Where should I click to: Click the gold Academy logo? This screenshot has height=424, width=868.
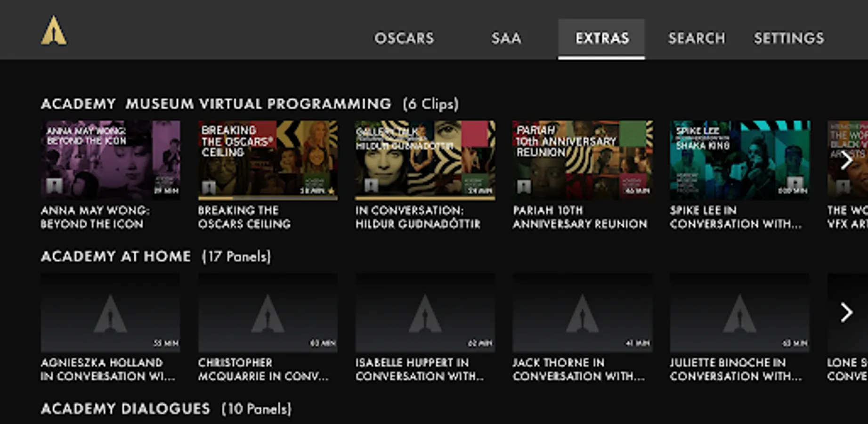pyautogui.click(x=54, y=31)
